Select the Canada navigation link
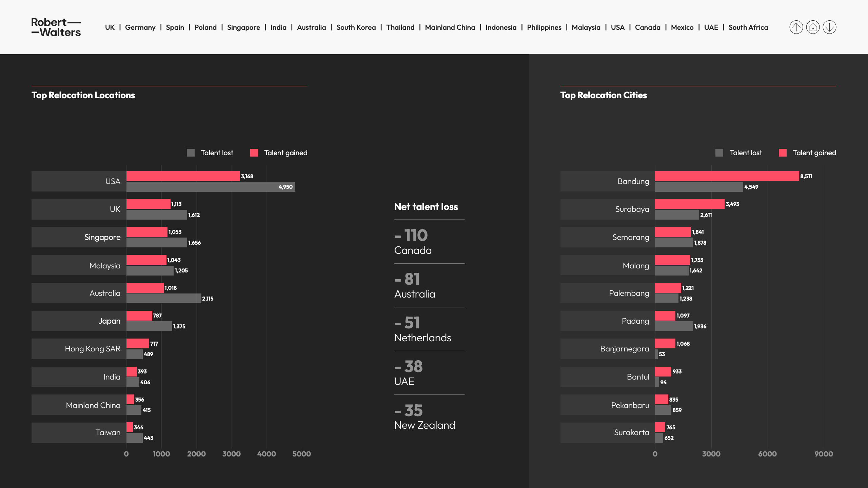The height and width of the screenshot is (488, 868). tap(648, 27)
